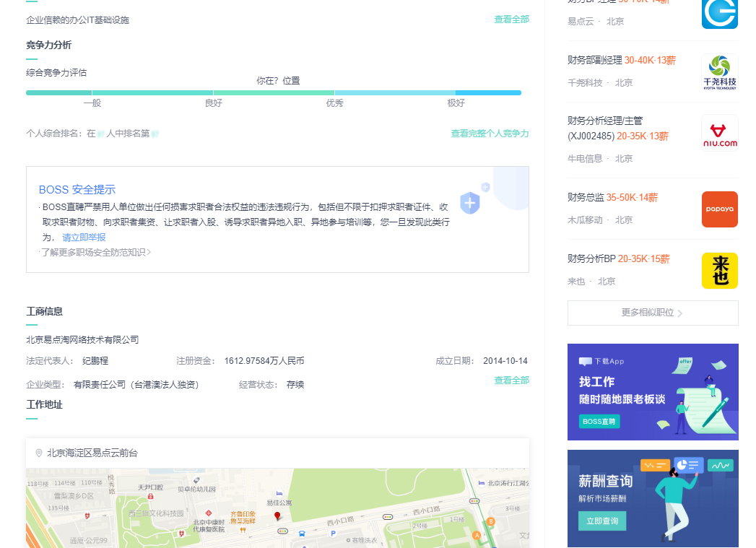Click 请立即举报 link
This screenshot has height=548, width=756.
(x=84, y=237)
